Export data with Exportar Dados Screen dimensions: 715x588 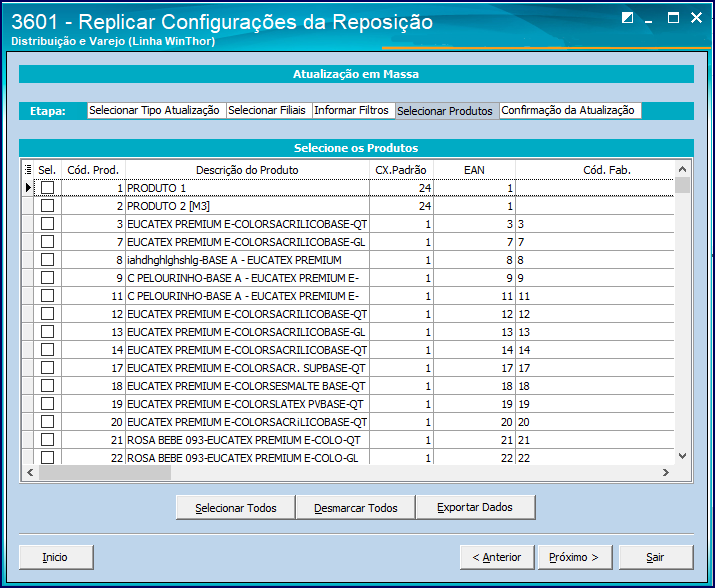point(475,508)
